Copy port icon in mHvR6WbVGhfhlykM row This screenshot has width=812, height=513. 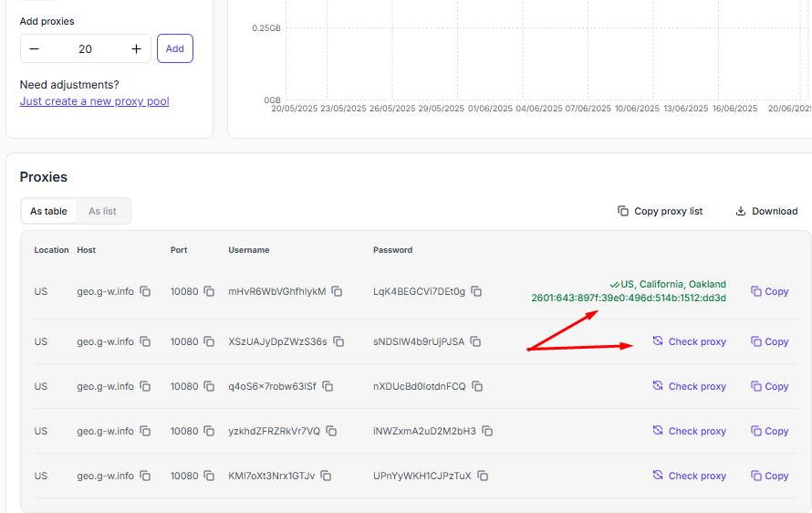point(209,291)
